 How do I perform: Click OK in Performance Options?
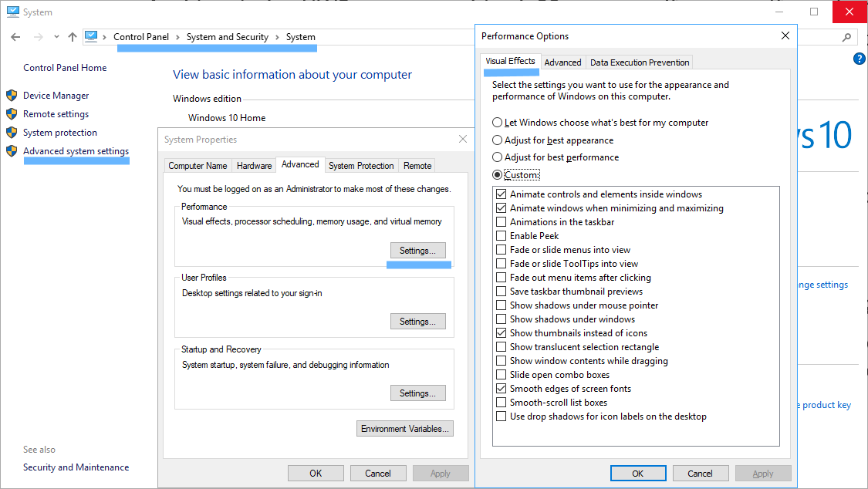coord(638,474)
